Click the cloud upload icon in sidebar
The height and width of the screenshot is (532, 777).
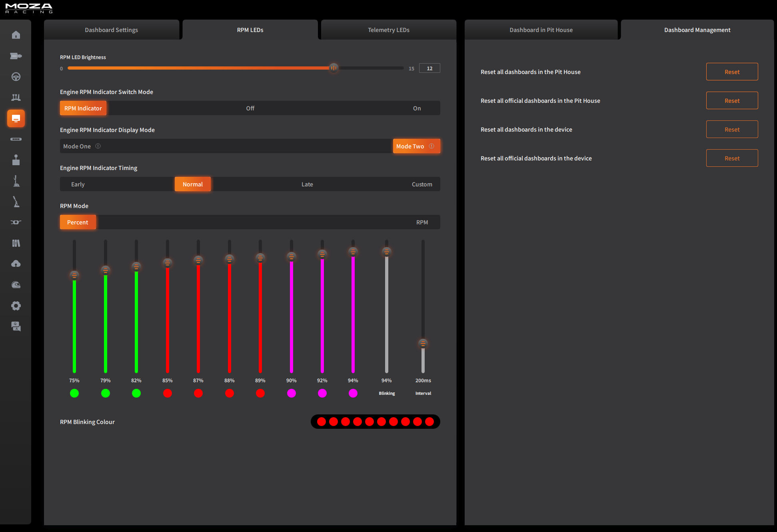tap(16, 264)
